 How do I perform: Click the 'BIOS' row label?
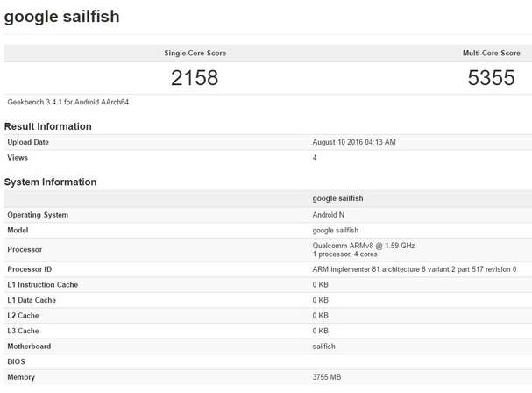click(16, 361)
